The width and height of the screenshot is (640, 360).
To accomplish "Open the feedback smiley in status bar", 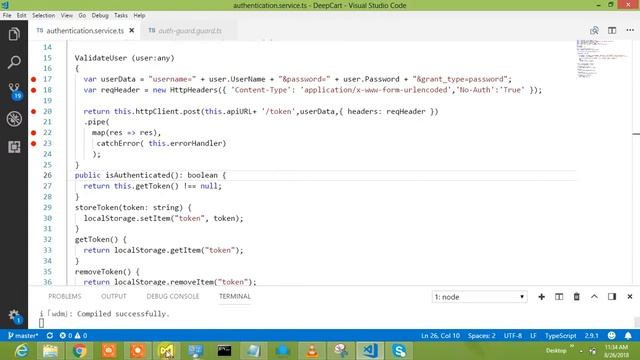I will [611, 336].
